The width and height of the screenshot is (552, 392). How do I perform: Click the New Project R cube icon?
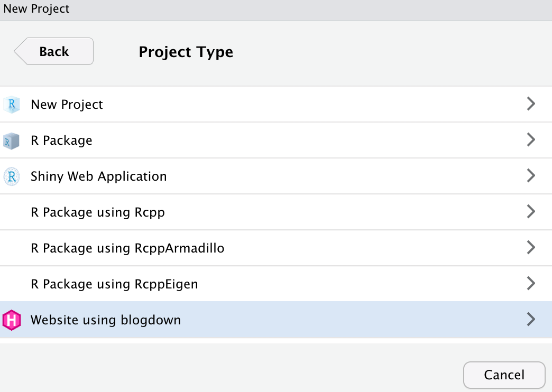[x=12, y=105]
